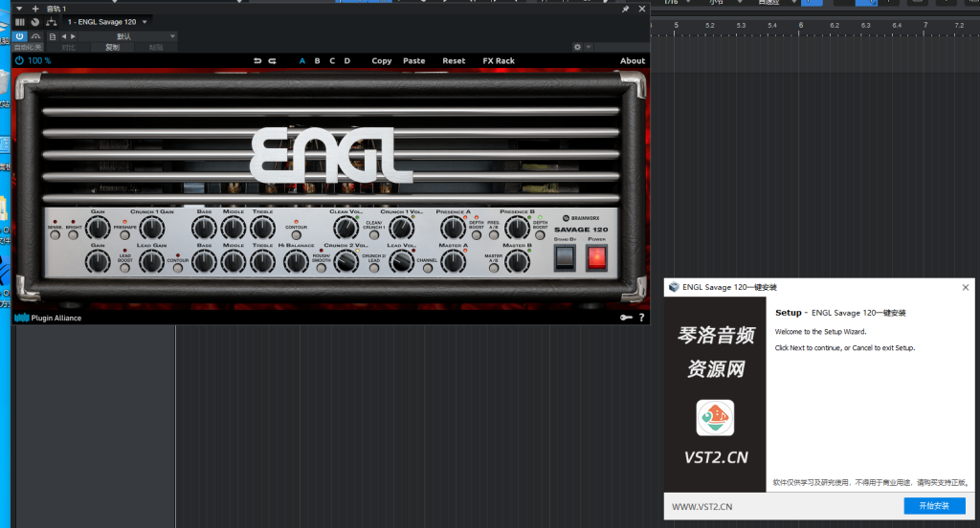Image resolution: width=980 pixels, height=528 pixels.
Task: Open the plugin settings gear
Action: pyautogui.click(x=577, y=47)
